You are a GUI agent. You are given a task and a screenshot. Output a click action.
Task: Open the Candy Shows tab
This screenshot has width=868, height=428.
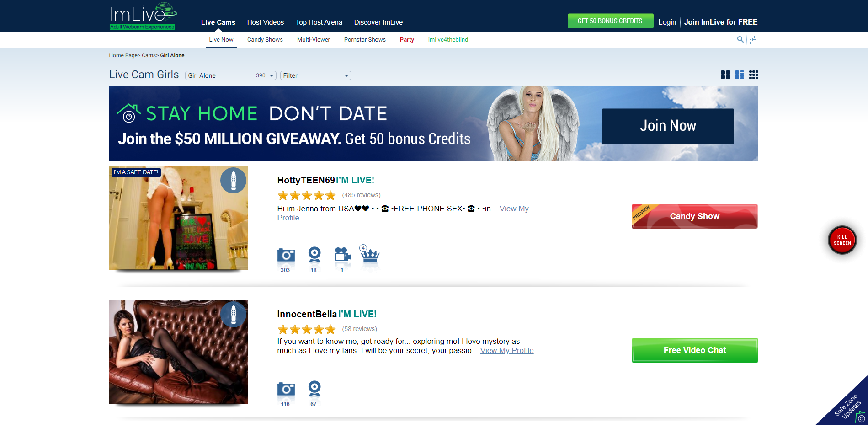(x=265, y=40)
